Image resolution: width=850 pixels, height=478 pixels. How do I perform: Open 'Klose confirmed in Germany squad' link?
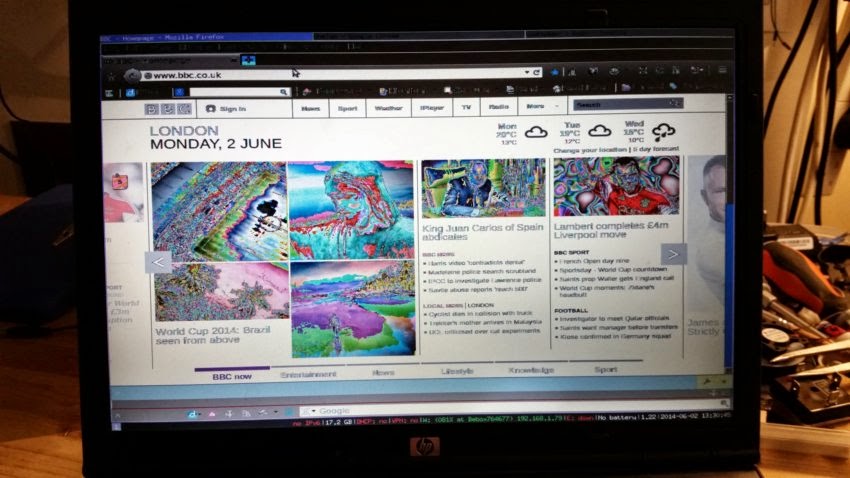[615, 337]
